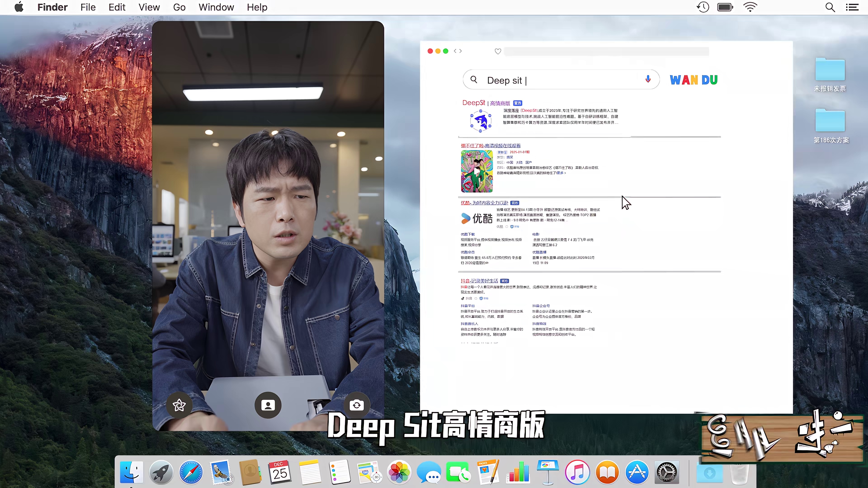Click the flip camera button

coord(356,405)
